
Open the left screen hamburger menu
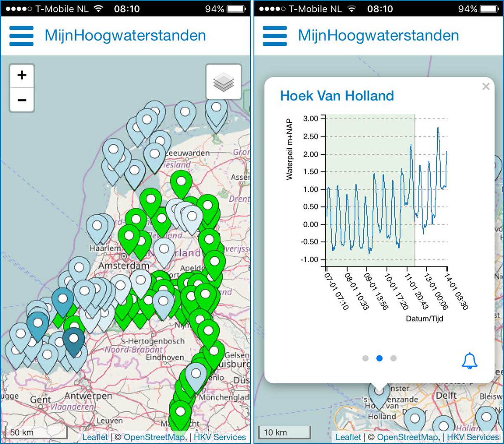coord(21,36)
